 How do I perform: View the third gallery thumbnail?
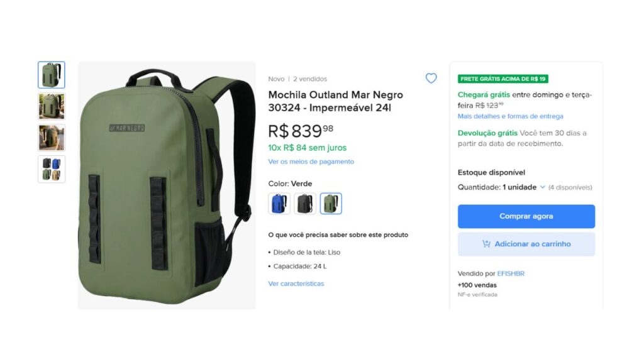52,137
